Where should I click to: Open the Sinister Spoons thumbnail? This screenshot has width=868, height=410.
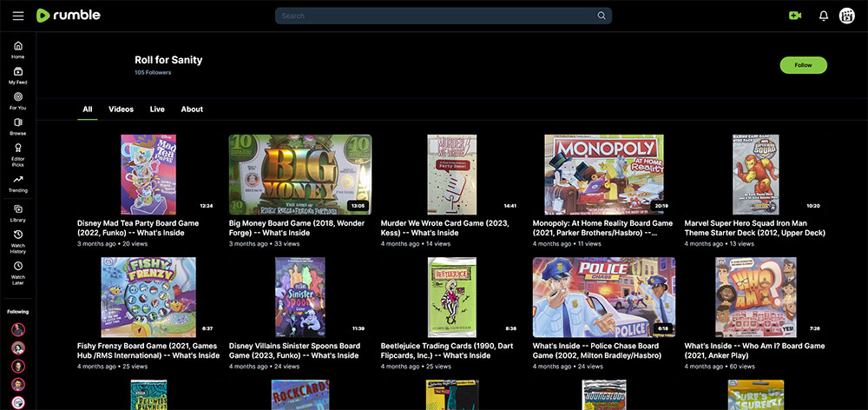pyautogui.click(x=300, y=297)
